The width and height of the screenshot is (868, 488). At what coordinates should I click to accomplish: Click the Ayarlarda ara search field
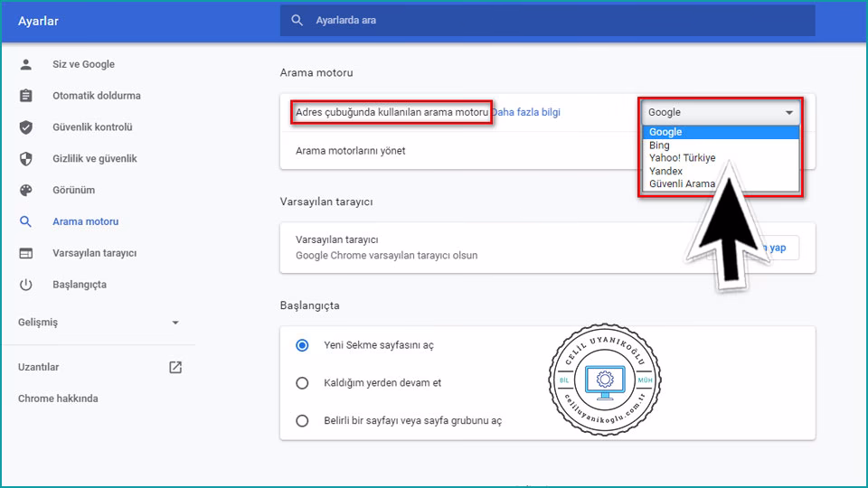coord(548,21)
